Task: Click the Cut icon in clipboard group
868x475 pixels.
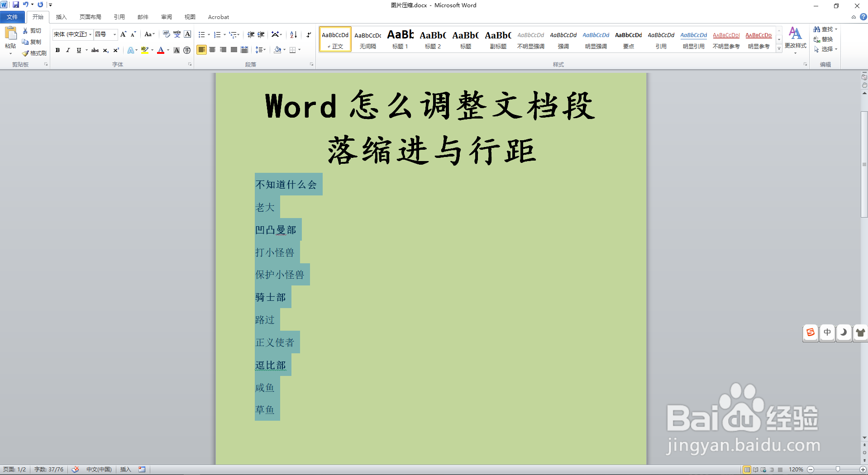Action: point(26,31)
